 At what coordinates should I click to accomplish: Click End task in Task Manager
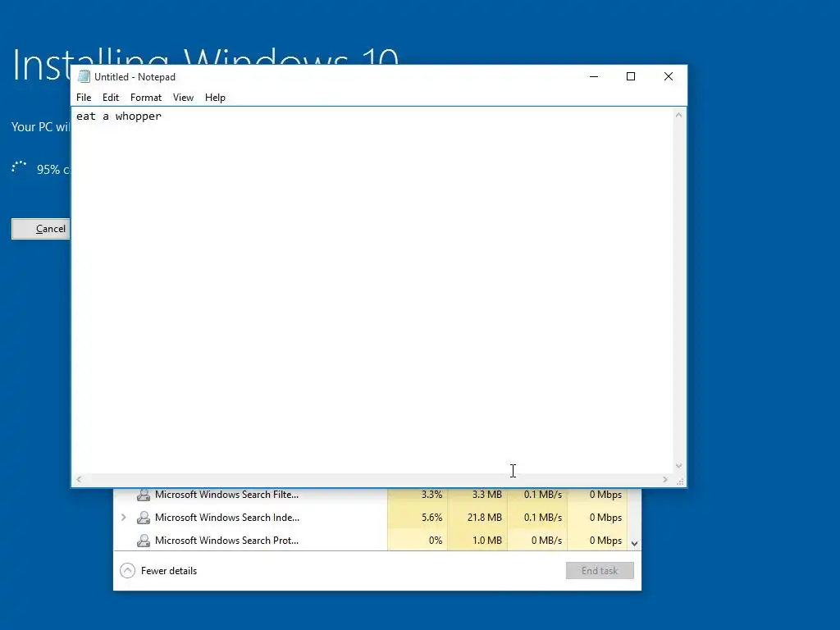(x=600, y=571)
